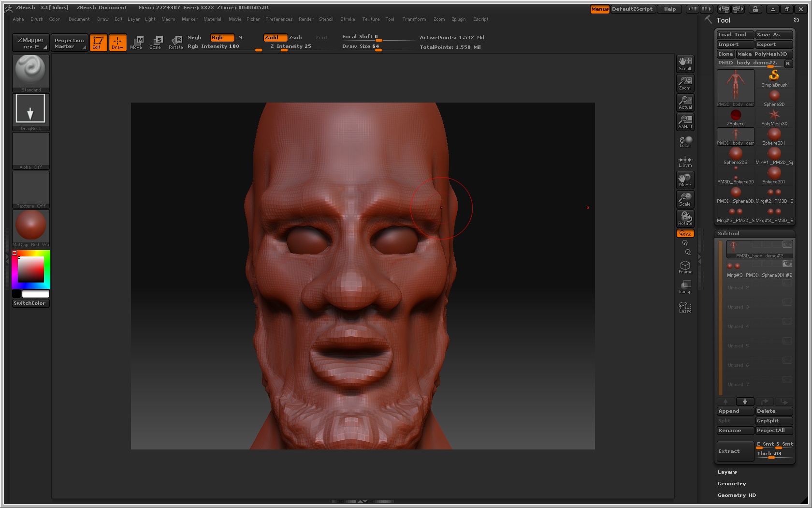Image resolution: width=812 pixels, height=508 pixels.
Task: Click the Append subtool button
Action: 735,411
